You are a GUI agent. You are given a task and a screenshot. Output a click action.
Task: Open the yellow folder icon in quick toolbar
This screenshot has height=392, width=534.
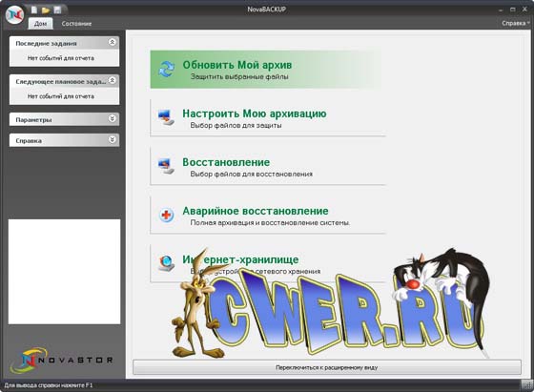pyautogui.click(x=46, y=10)
